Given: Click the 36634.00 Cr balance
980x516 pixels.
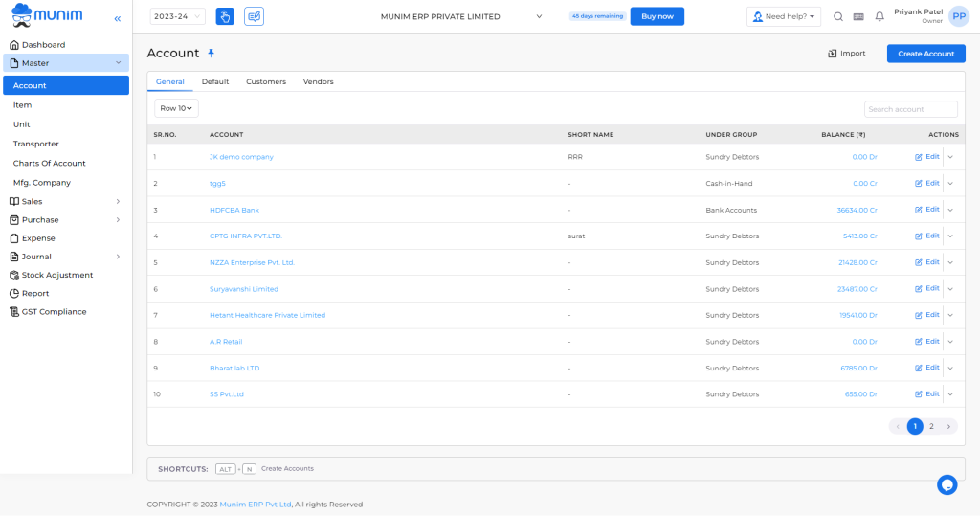Looking at the screenshot, I should coord(857,211).
